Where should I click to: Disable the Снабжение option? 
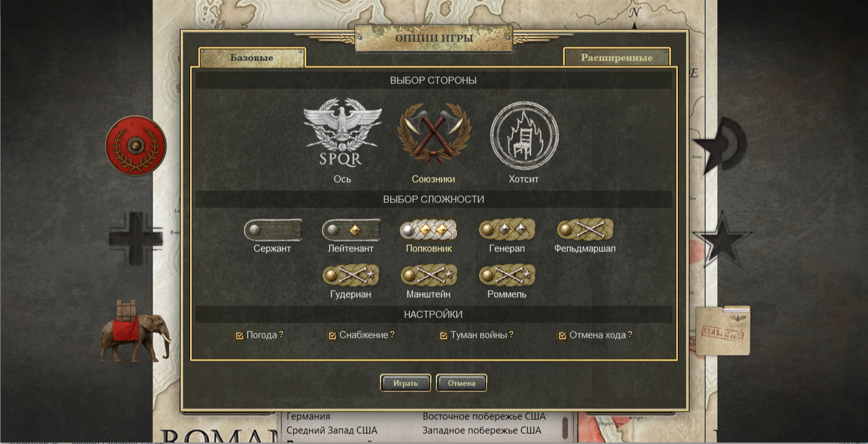point(332,335)
